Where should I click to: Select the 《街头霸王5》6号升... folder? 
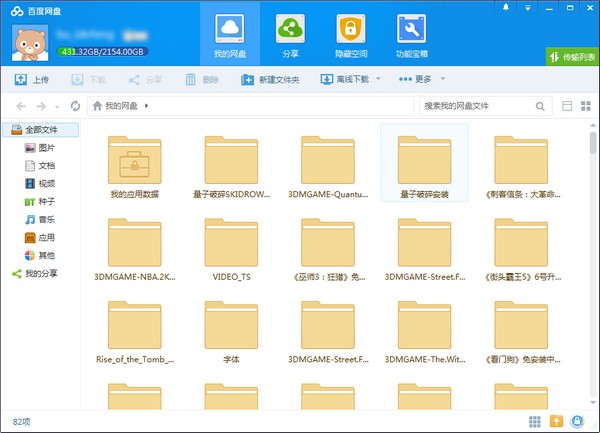(x=521, y=249)
